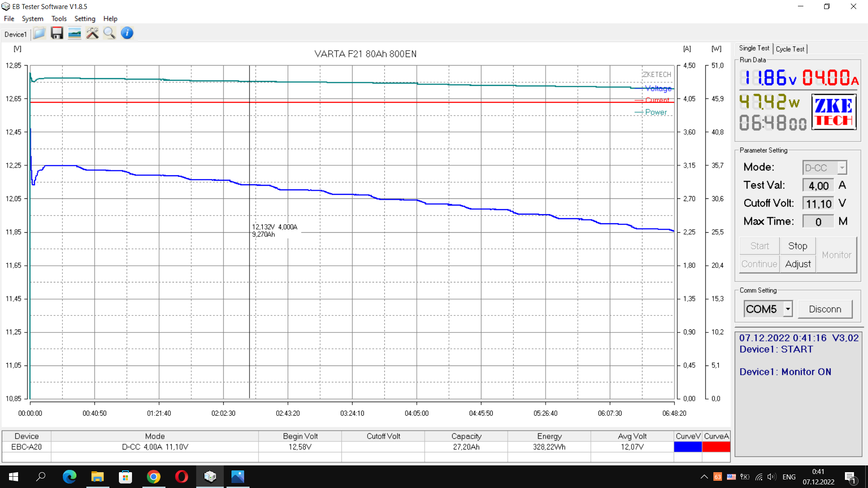Click the blue info icon

pos(127,33)
